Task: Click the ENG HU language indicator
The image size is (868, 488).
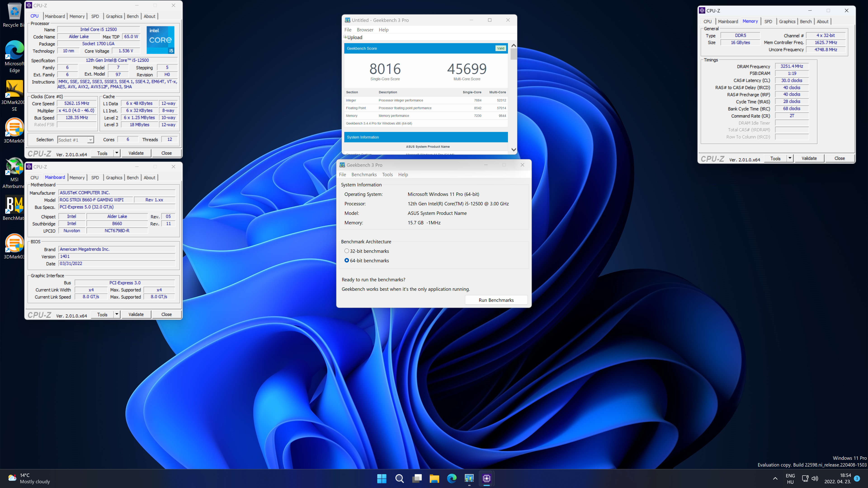Action: coord(790,478)
